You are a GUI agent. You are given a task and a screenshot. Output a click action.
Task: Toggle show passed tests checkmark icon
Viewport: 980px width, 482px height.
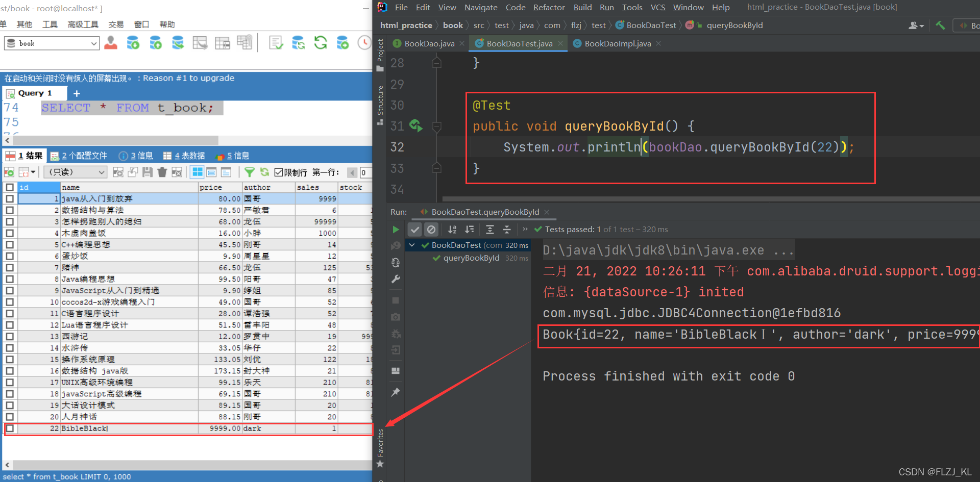click(x=415, y=230)
